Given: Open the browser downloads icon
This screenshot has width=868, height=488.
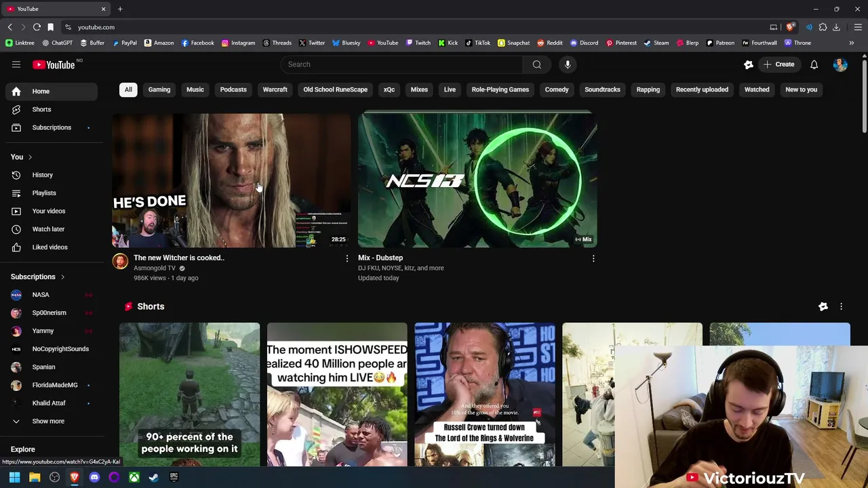Looking at the screenshot, I should 836,27.
